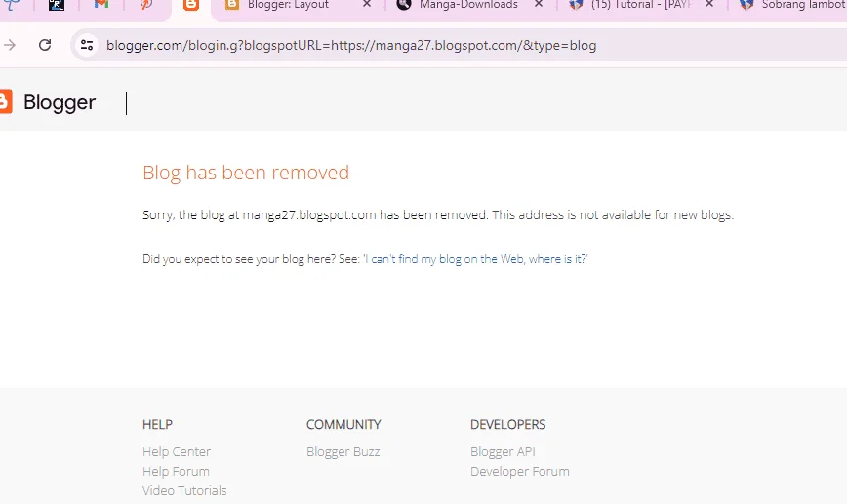Close the Manga-Downloads tab
The image size is (847, 504).
click(539, 4)
